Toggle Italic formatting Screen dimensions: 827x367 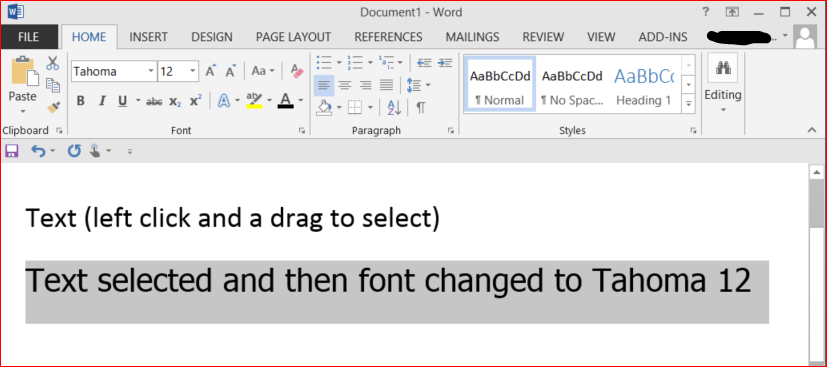(102, 101)
